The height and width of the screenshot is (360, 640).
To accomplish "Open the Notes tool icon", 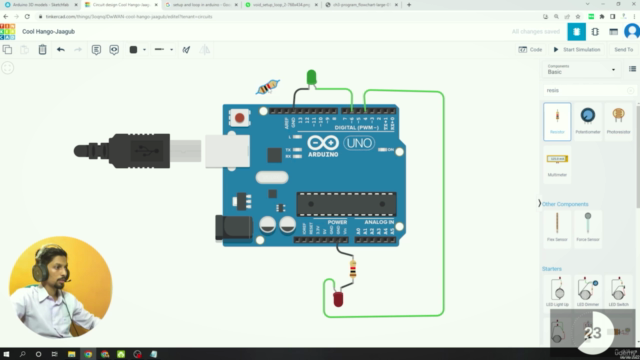I will [x=96, y=50].
